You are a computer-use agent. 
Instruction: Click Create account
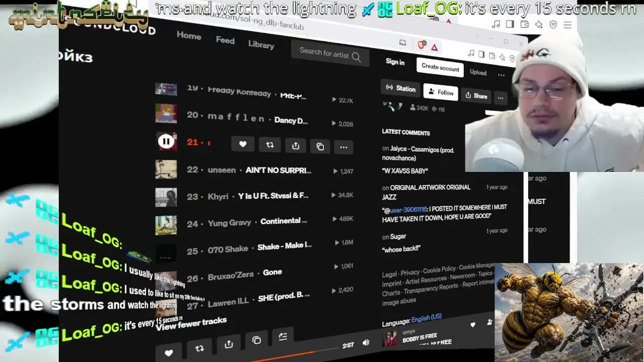[x=440, y=67]
